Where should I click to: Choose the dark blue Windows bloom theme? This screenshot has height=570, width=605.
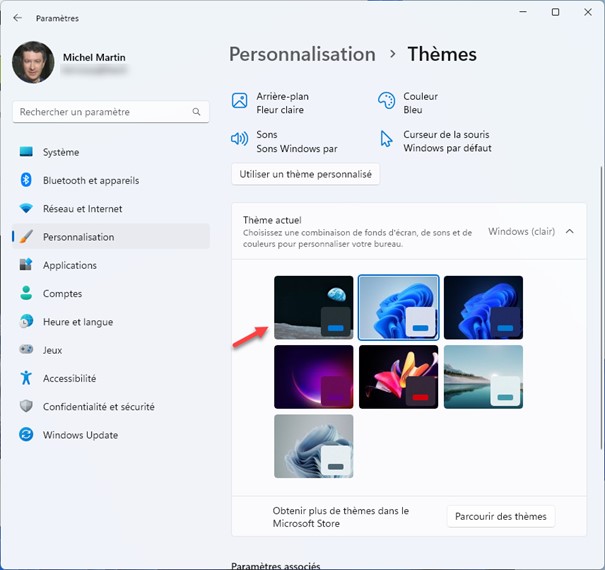coord(483,308)
